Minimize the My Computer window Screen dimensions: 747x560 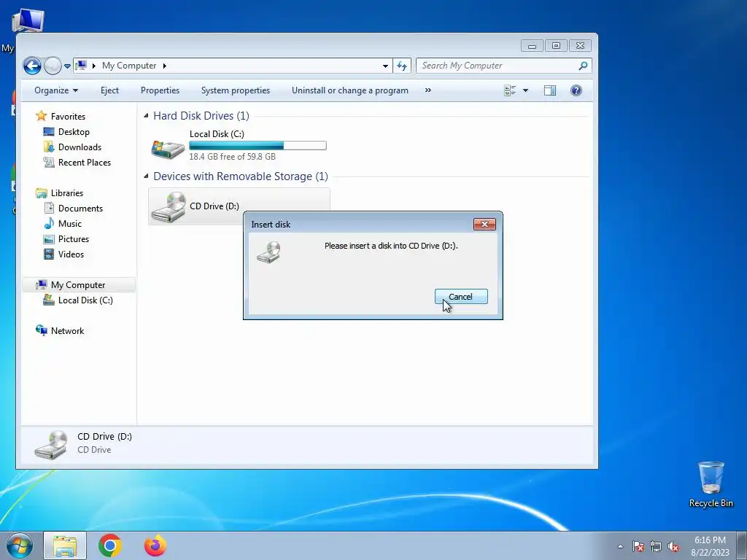(532, 46)
